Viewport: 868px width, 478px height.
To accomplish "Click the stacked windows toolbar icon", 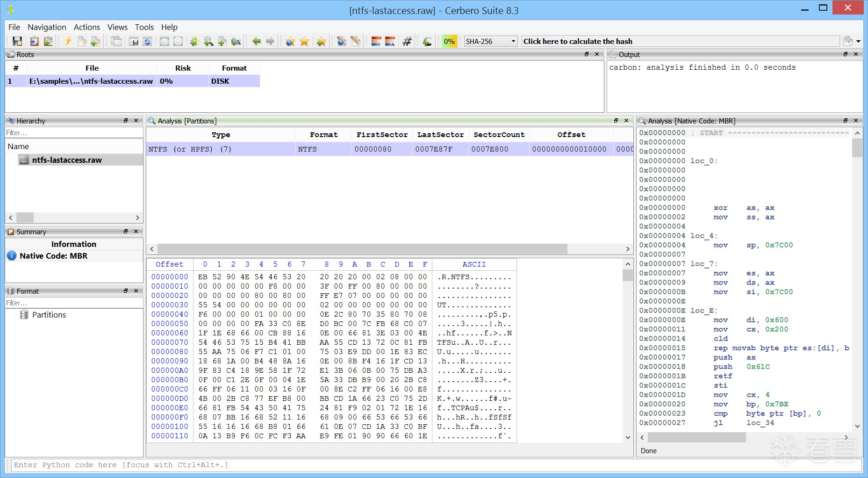I will (116, 41).
